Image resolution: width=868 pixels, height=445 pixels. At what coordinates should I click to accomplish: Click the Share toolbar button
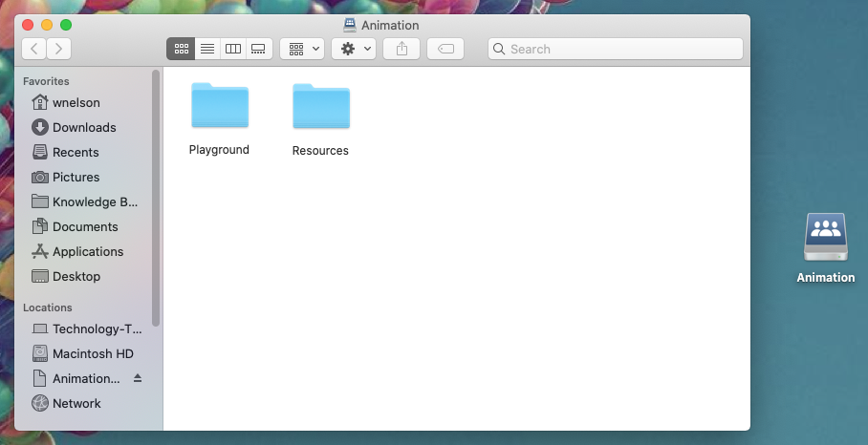401,49
